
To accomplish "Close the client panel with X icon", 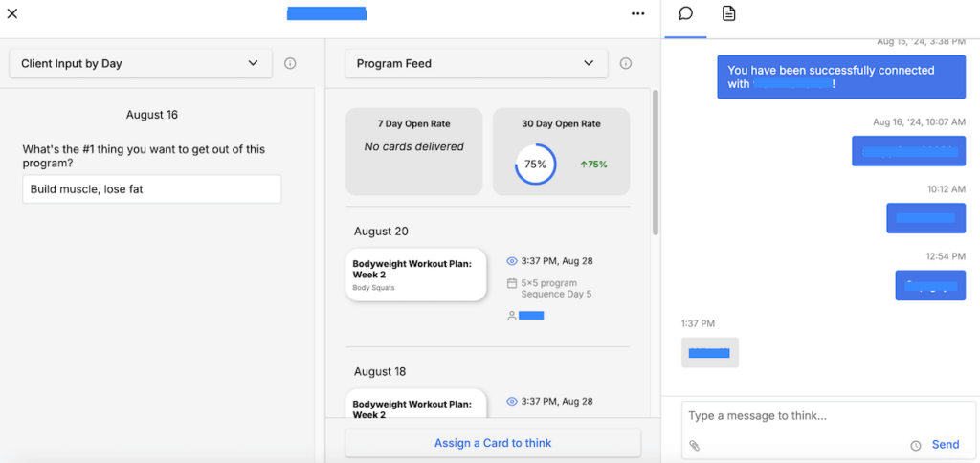I will click(x=12, y=13).
